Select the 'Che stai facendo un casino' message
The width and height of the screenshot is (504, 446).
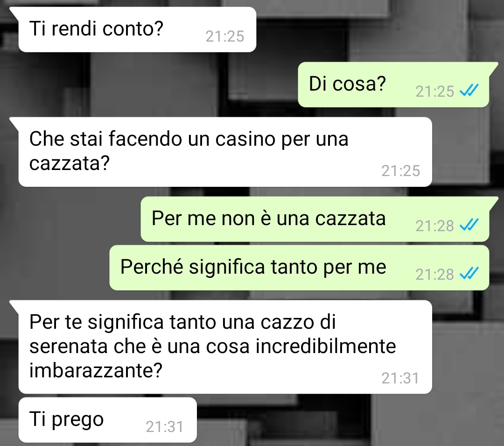pyautogui.click(x=225, y=152)
